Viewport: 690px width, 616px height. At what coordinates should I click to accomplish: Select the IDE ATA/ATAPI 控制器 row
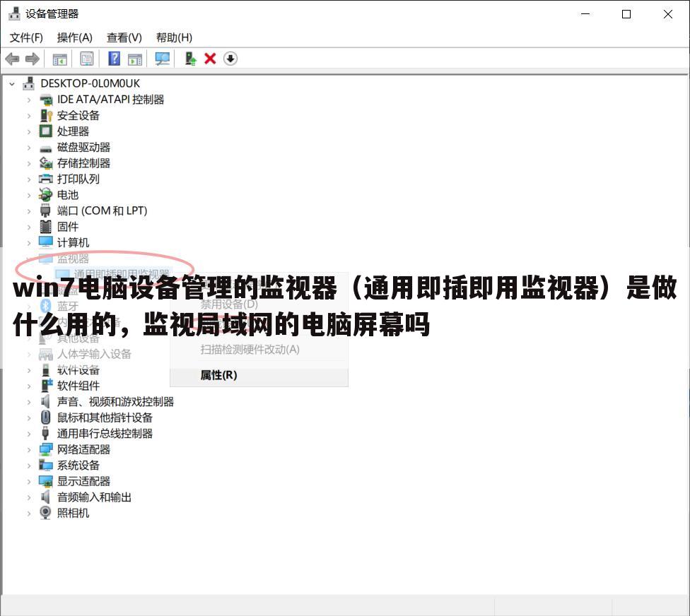(110, 100)
